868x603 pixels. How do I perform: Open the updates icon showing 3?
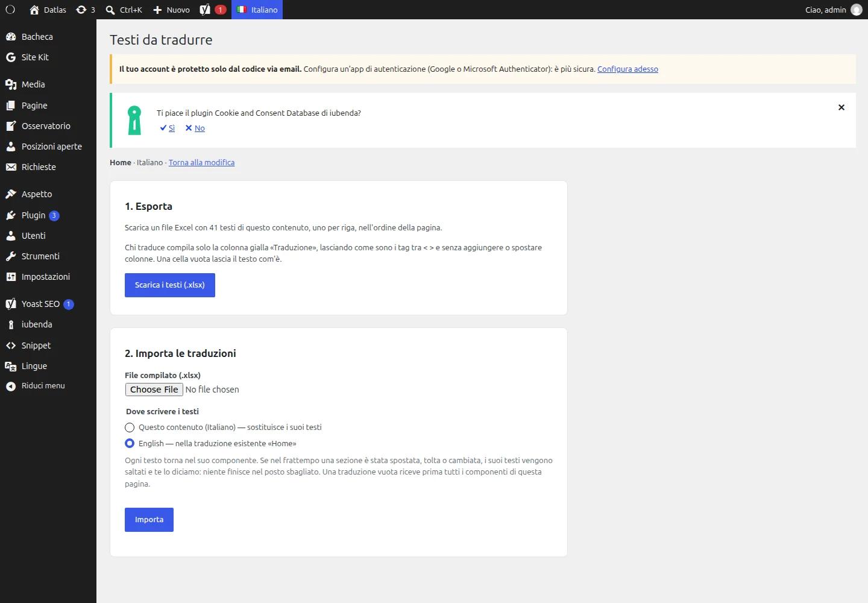[x=81, y=10]
